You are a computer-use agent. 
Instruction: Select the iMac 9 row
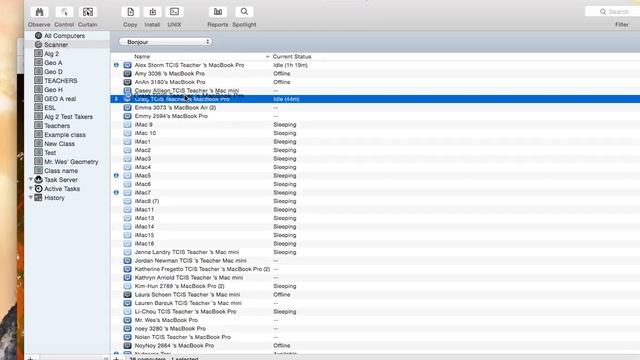pos(375,124)
